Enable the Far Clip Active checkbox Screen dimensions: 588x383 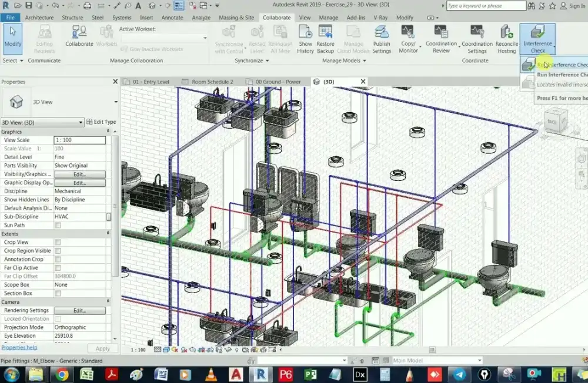pos(58,268)
